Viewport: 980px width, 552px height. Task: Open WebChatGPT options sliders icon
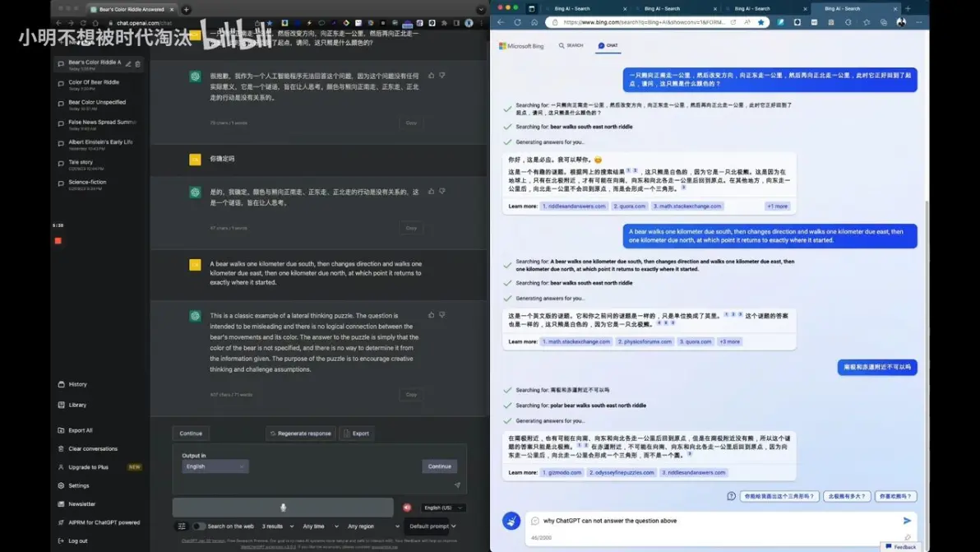[x=182, y=526]
